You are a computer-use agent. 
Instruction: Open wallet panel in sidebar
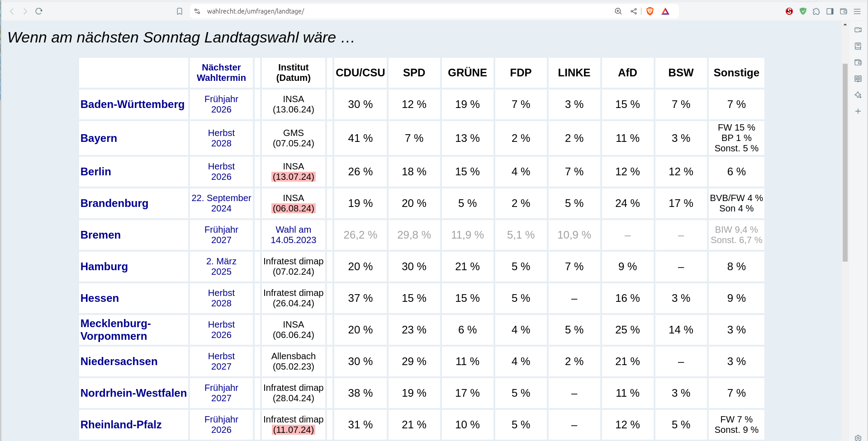click(858, 62)
